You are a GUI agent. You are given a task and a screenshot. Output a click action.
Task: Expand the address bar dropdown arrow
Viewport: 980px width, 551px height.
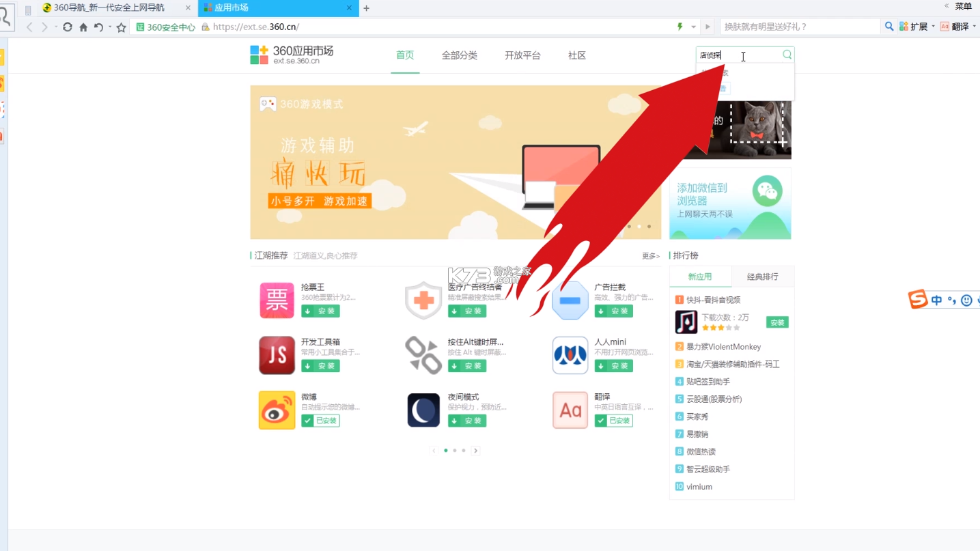pyautogui.click(x=693, y=27)
